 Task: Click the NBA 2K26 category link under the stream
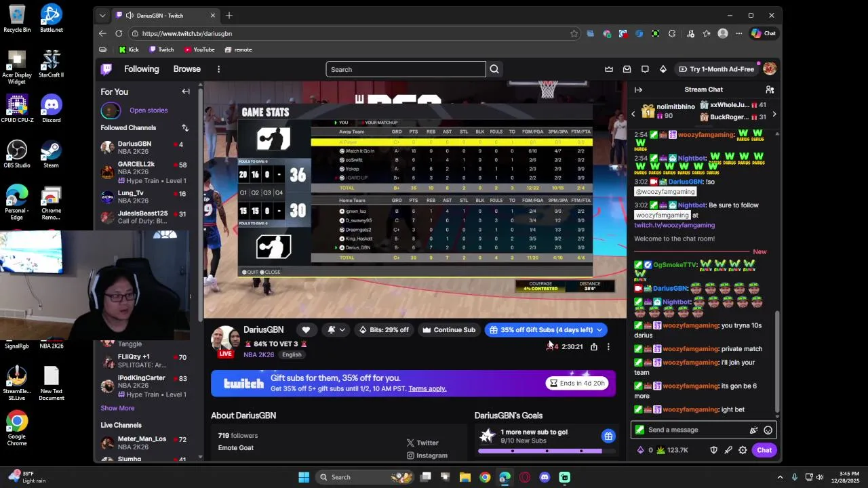tap(259, 354)
